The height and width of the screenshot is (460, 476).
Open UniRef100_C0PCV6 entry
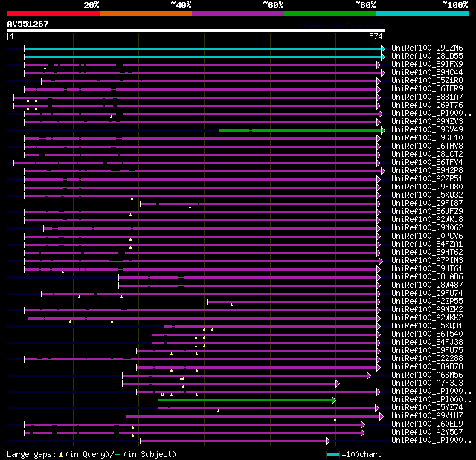pyautogui.click(x=427, y=236)
